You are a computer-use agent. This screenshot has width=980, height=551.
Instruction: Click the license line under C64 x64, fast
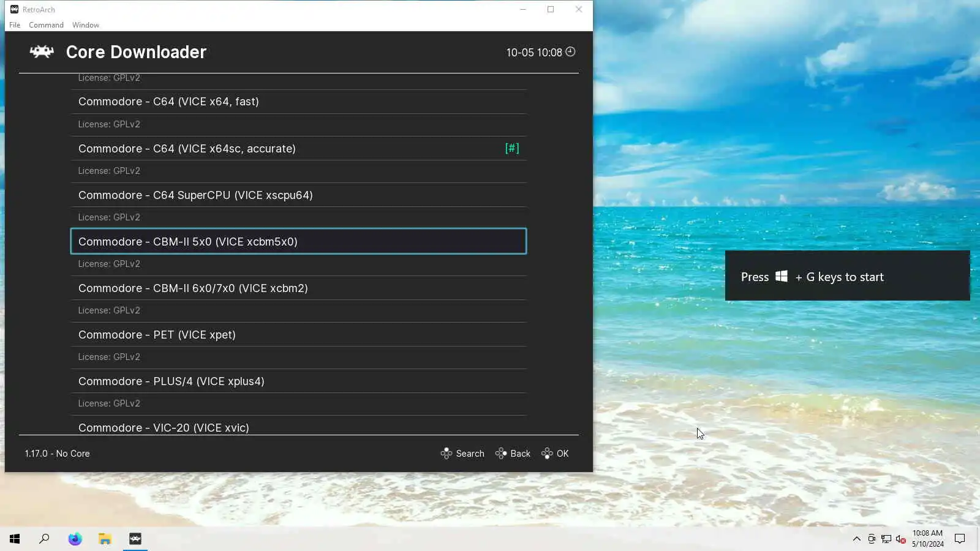point(109,124)
